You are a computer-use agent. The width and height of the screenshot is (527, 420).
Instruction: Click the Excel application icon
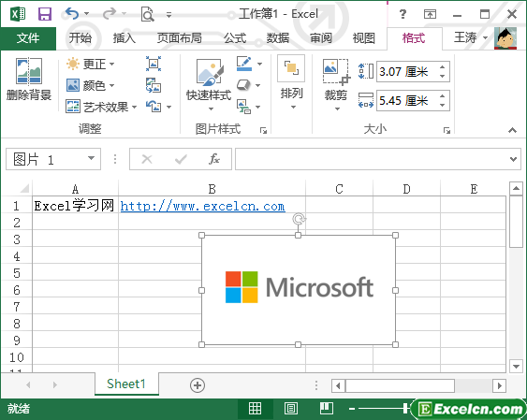point(18,14)
